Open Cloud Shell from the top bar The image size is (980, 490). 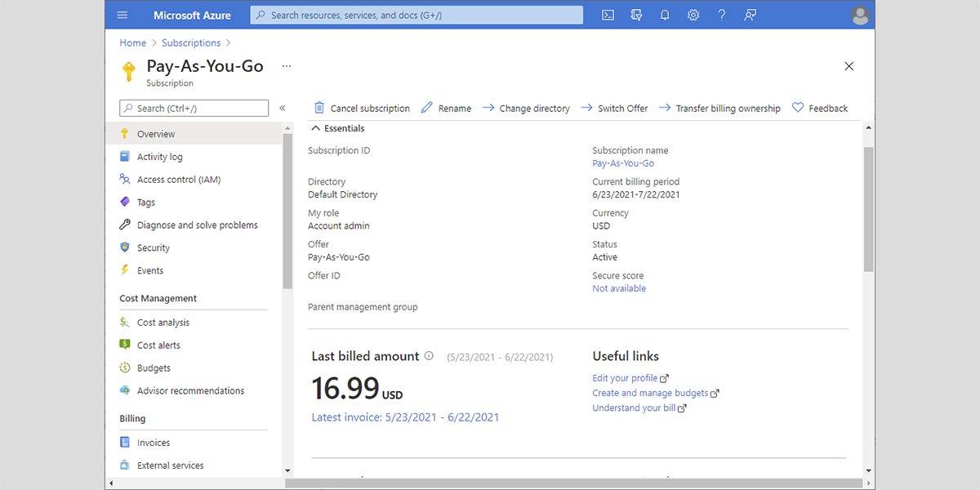[x=607, y=15]
